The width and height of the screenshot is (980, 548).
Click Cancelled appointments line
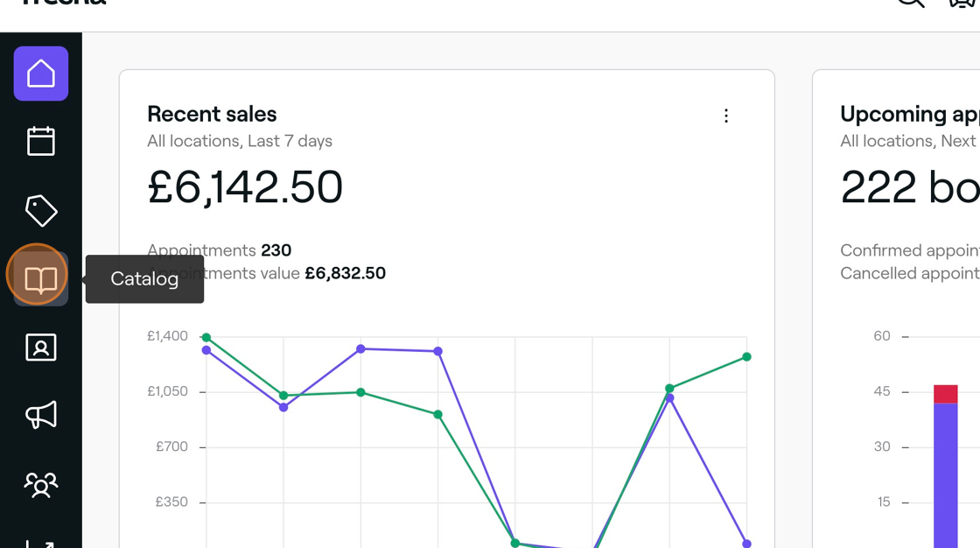(910, 273)
